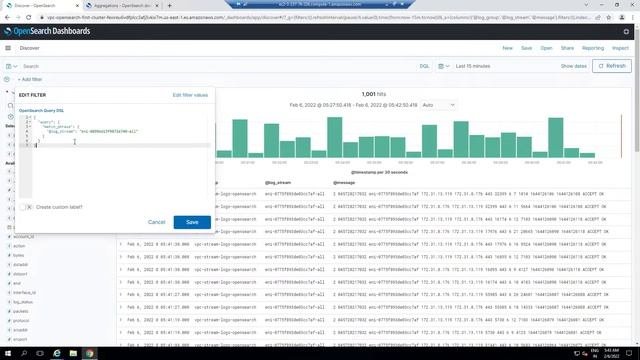Click Edit filter values link
Image resolution: width=640 pixels, height=360 pixels.
coord(190,95)
